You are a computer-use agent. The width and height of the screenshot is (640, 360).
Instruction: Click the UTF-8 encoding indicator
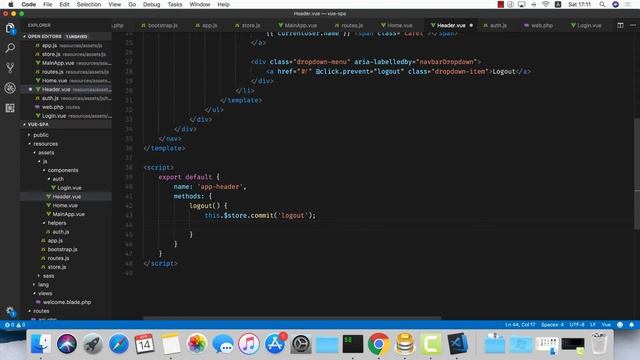pos(577,325)
